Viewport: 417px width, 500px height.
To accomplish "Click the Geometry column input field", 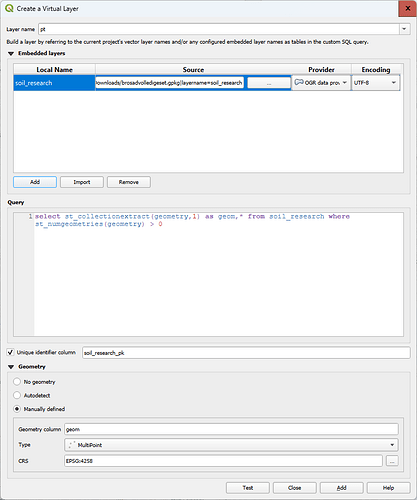I will (x=231, y=429).
